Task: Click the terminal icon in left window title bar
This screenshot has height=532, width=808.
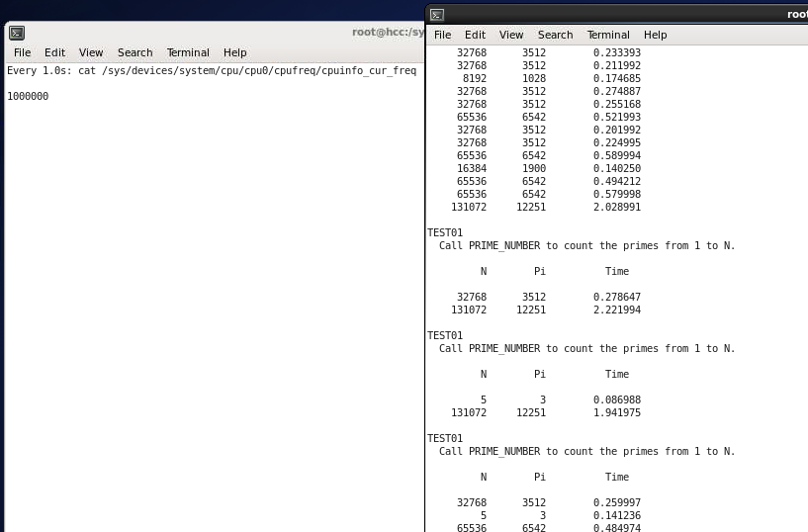Action: (17, 33)
